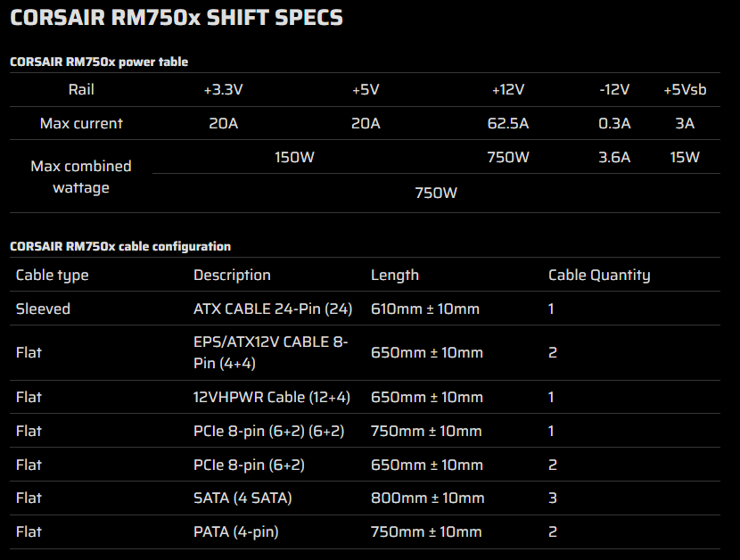740x560 pixels.
Task: Click the +12V rail header
Action: pyautogui.click(x=508, y=89)
